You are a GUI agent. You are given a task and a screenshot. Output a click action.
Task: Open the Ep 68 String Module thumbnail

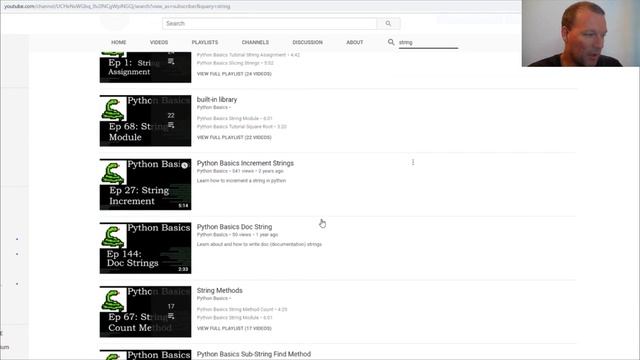click(x=145, y=121)
